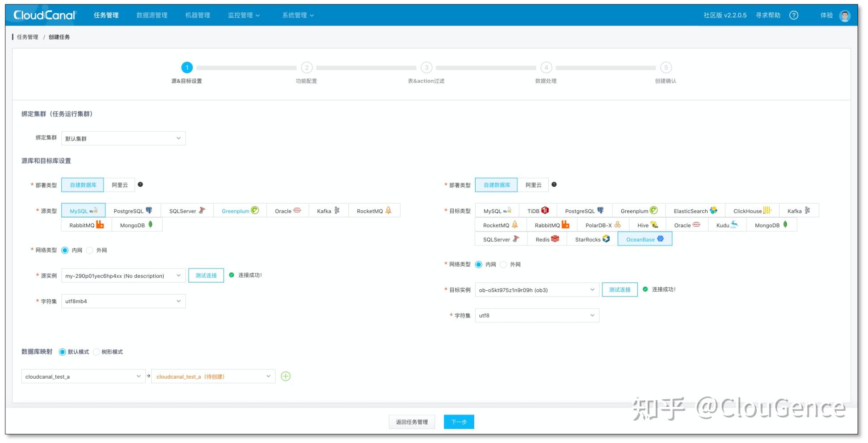The width and height of the screenshot is (868, 443).
Task: Select ClickHouse as the target type
Action: tap(752, 211)
